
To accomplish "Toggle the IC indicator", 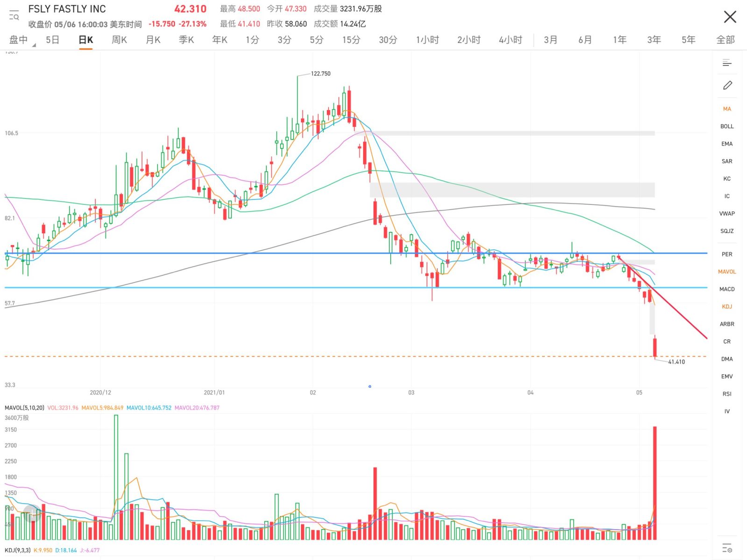I will pyautogui.click(x=727, y=196).
